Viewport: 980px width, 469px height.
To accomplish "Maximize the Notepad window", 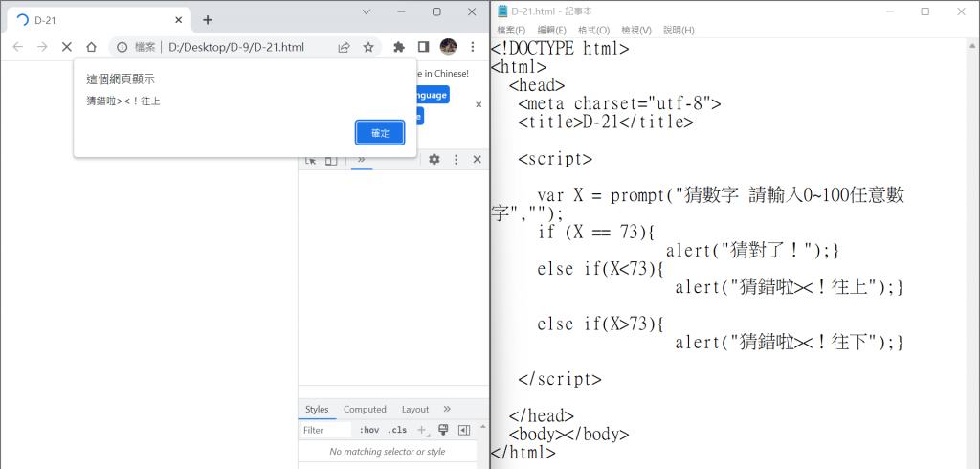I will [925, 11].
